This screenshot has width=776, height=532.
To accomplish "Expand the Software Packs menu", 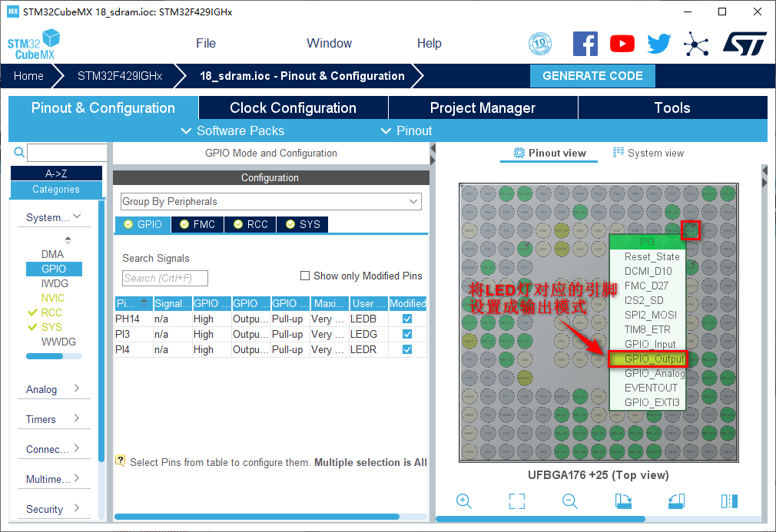I will [x=233, y=131].
